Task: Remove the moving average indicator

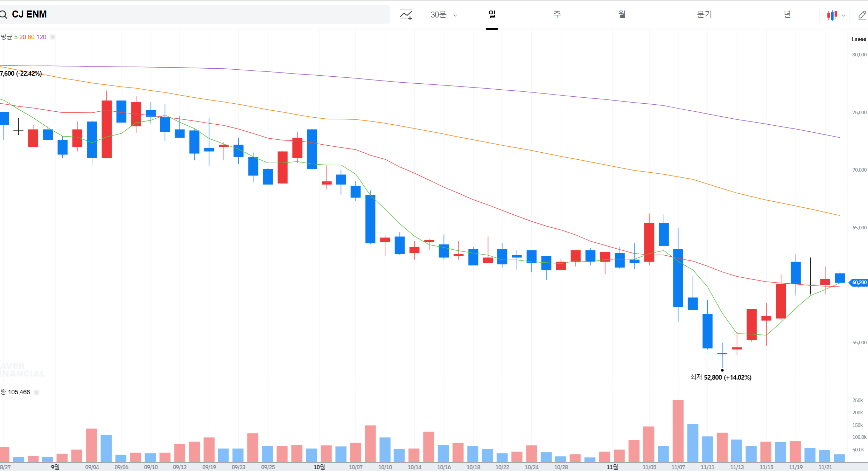Action: coord(52,37)
